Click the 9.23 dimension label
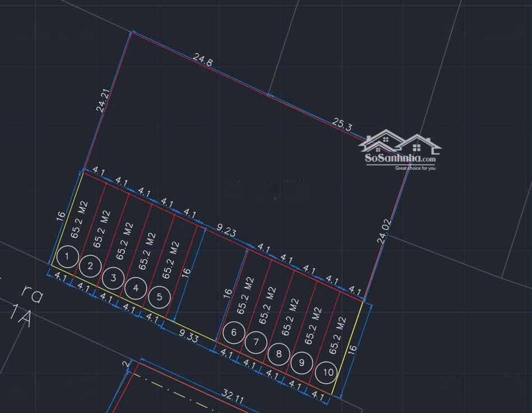Image resolution: width=532 pixels, height=413 pixels. [226, 229]
